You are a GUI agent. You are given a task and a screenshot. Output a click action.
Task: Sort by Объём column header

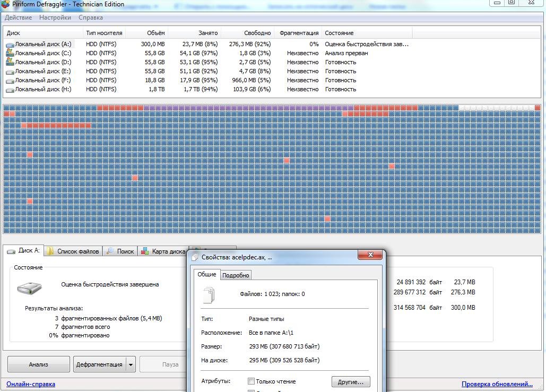click(146, 33)
